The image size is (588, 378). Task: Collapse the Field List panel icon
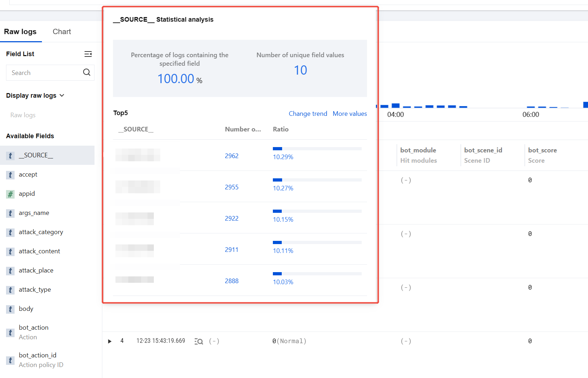(x=88, y=54)
